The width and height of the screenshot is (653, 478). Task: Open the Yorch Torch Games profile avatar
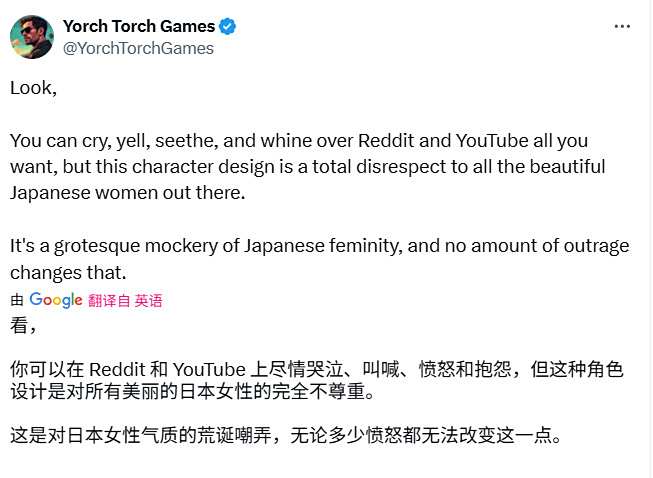pos(32,37)
